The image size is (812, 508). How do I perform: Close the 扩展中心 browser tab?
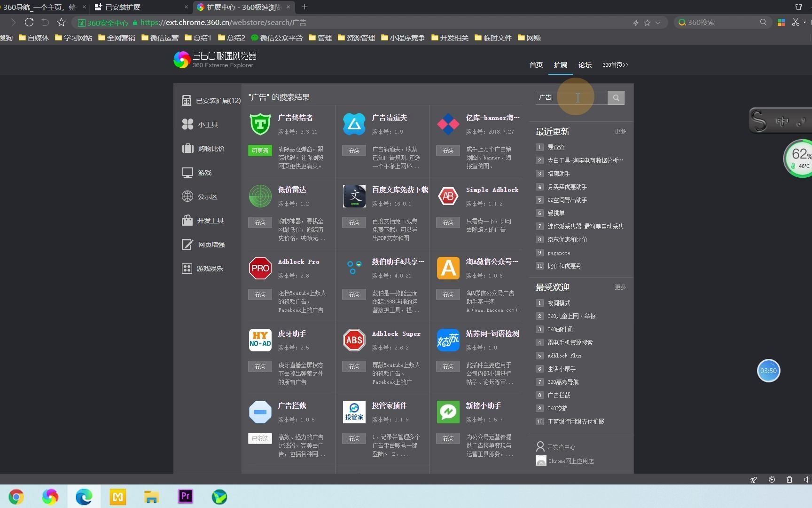(x=288, y=7)
